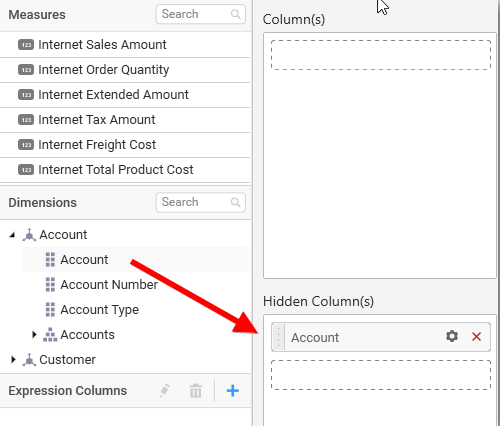Screen dimensions: 500x426
Task: Open settings gear for hidden Account column
Action: tap(452, 336)
